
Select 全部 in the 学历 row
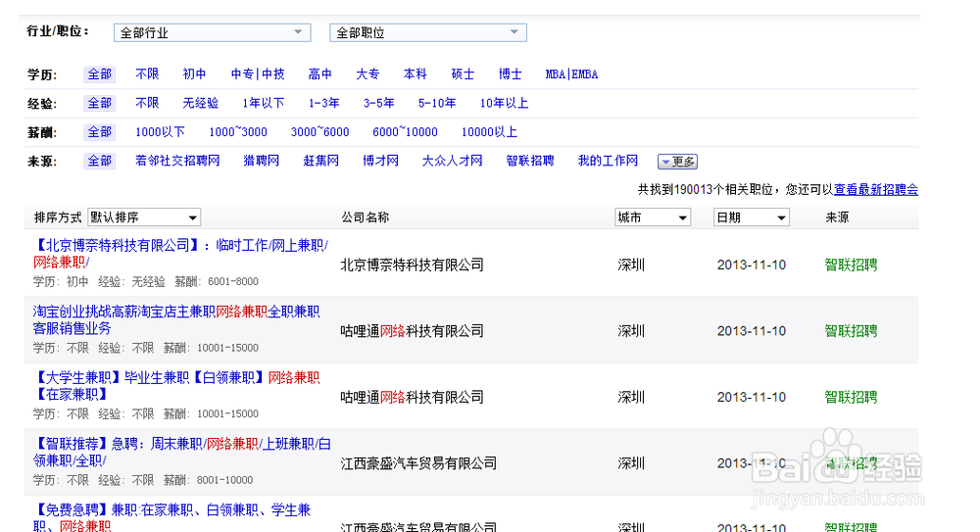point(99,74)
